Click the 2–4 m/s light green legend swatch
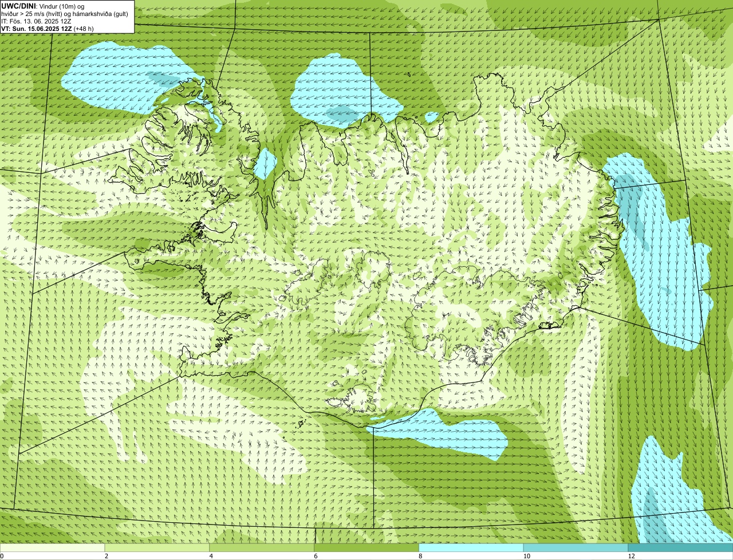Screen dimensions: 733x560 [x=157, y=548]
